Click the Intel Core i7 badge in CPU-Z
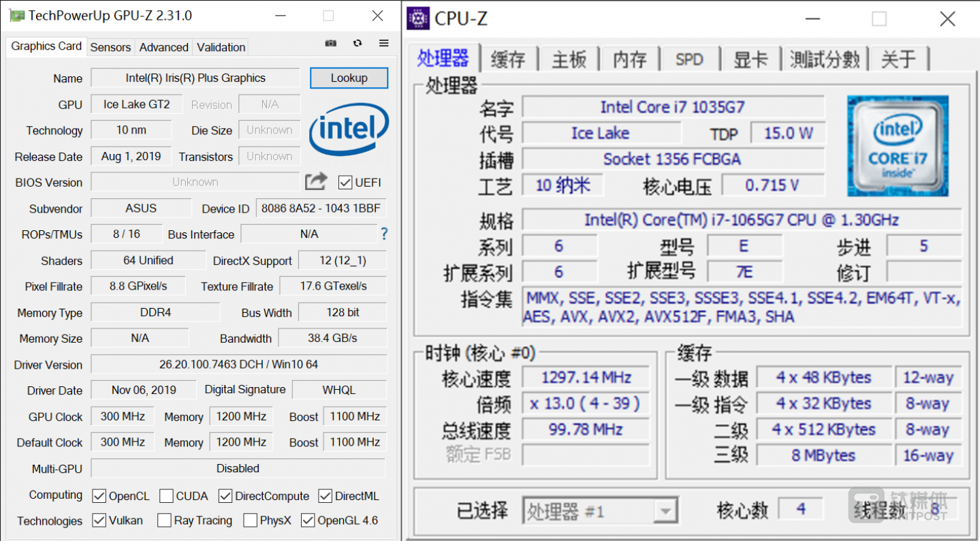 (897, 144)
